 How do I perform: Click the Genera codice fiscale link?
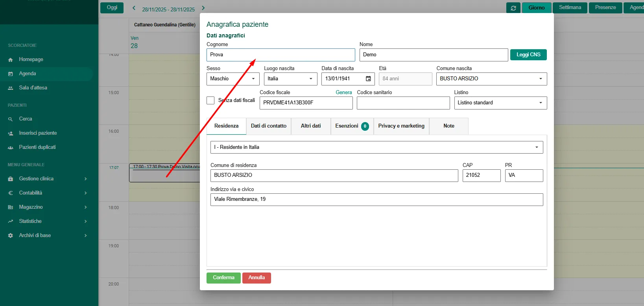(x=343, y=93)
